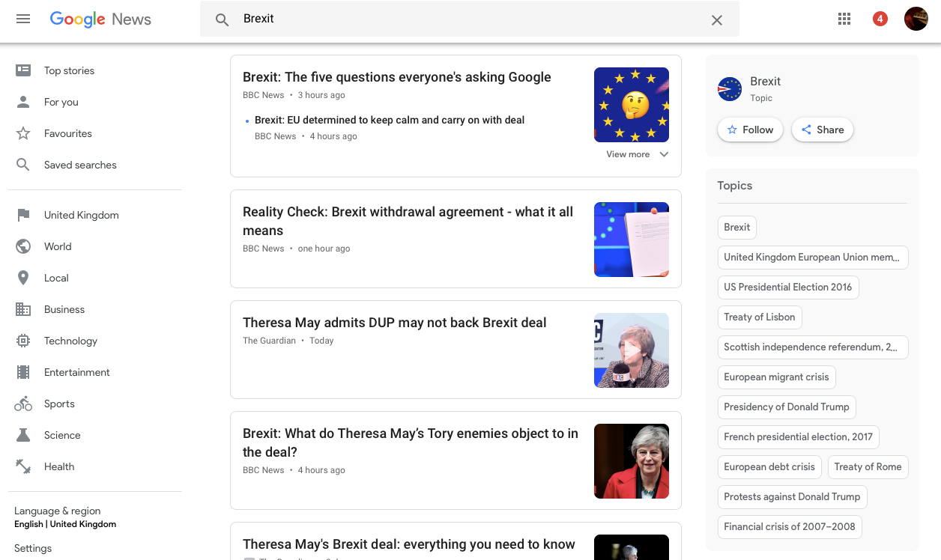
Task: Open the Sports section
Action: tap(59, 404)
